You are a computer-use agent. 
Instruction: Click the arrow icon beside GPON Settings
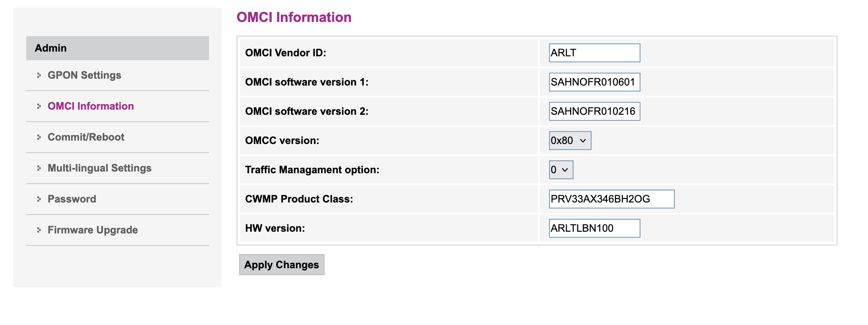point(39,75)
